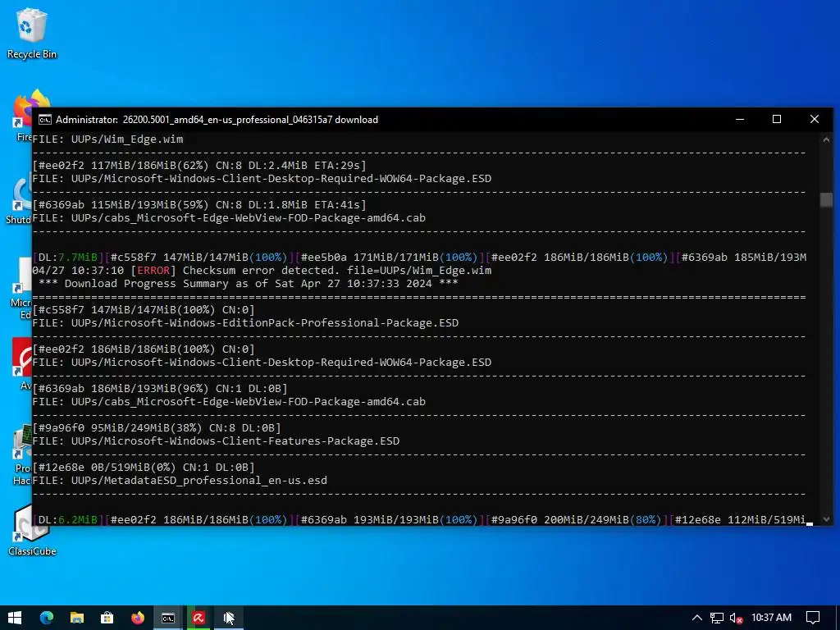Launch Firefox from the taskbar
The width and height of the screenshot is (840, 630).
click(x=138, y=618)
